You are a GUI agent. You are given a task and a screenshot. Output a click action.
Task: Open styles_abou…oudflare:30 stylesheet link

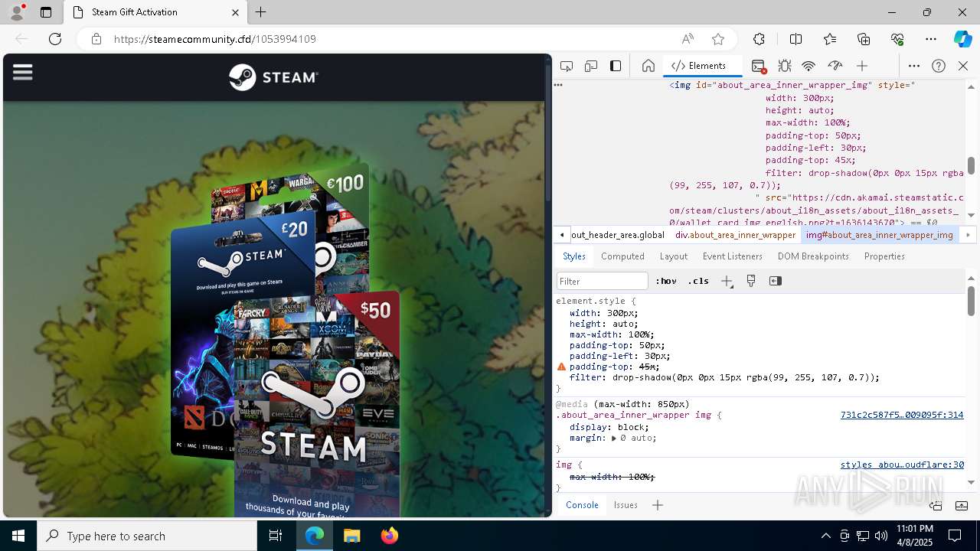[x=902, y=465]
